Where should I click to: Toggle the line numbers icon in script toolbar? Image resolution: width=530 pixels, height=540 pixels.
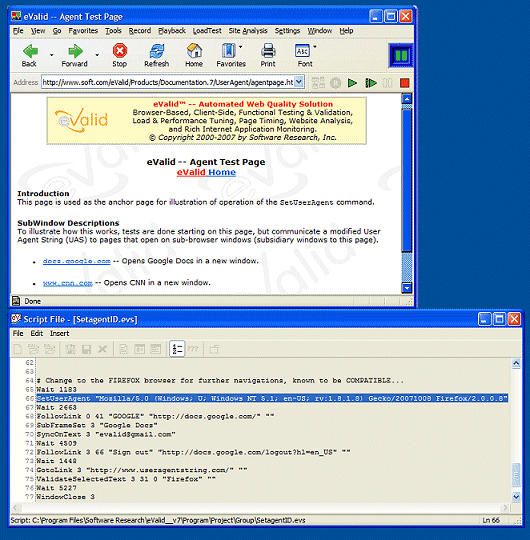coord(177,349)
